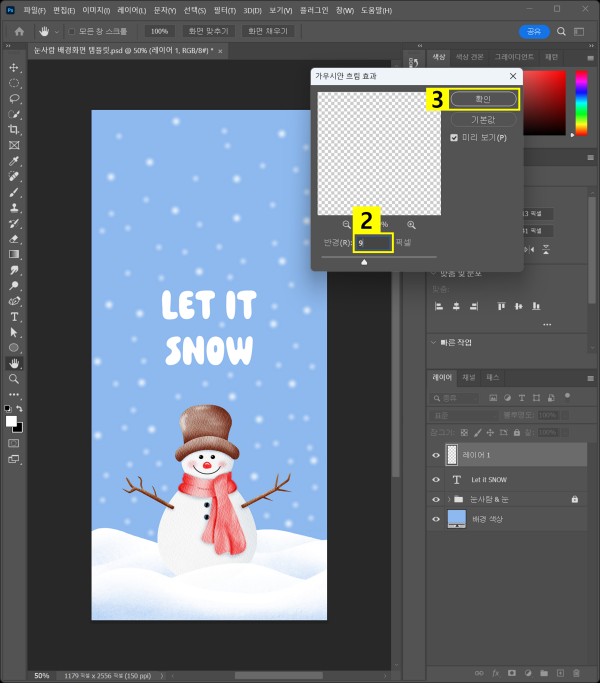Open the fill slider dropdown arrow
Viewport: 600px width, 683px height.
click(x=565, y=433)
